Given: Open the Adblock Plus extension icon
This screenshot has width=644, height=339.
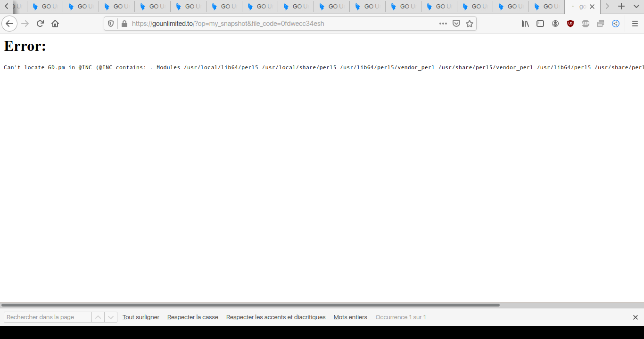Looking at the screenshot, I should pyautogui.click(x=586, y=24).
